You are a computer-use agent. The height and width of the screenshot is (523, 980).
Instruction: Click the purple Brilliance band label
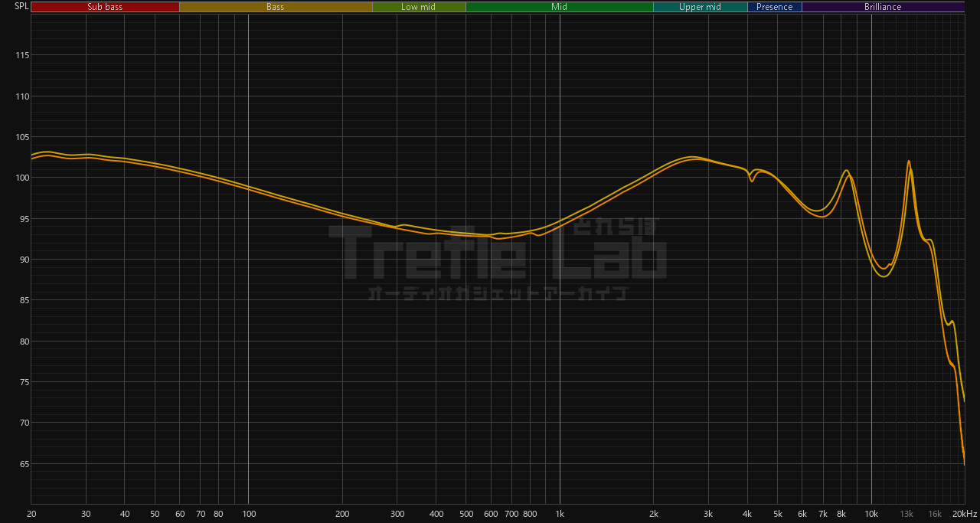pyautogui.click(x=883, y=7)
